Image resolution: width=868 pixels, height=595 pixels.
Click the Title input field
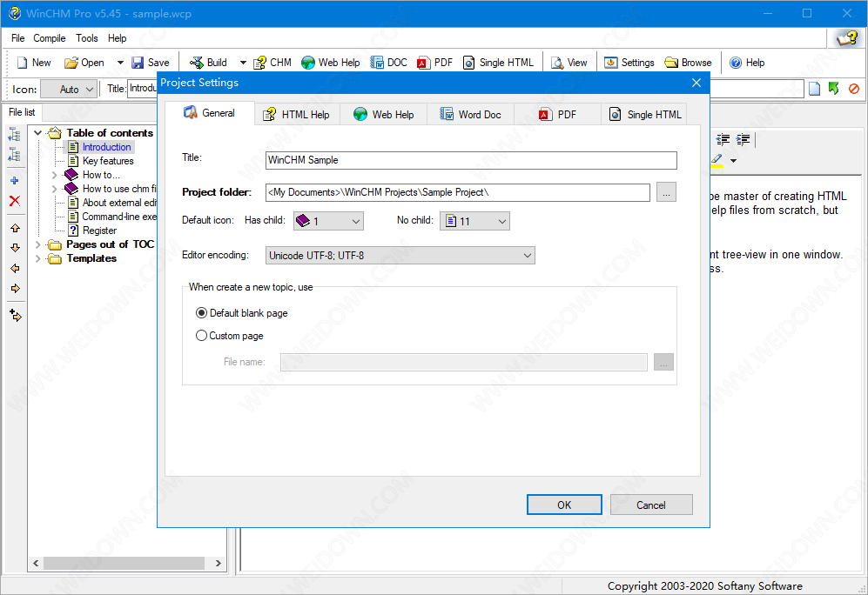point(470,160)
